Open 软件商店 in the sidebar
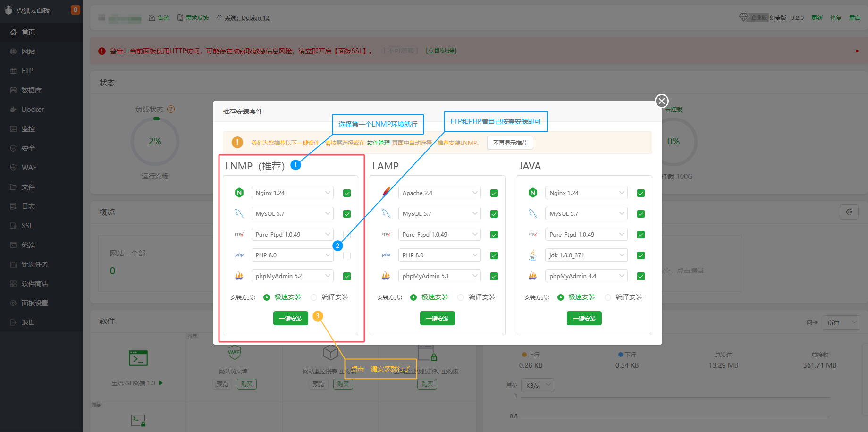Screen dimensions: 868x432 35,284
